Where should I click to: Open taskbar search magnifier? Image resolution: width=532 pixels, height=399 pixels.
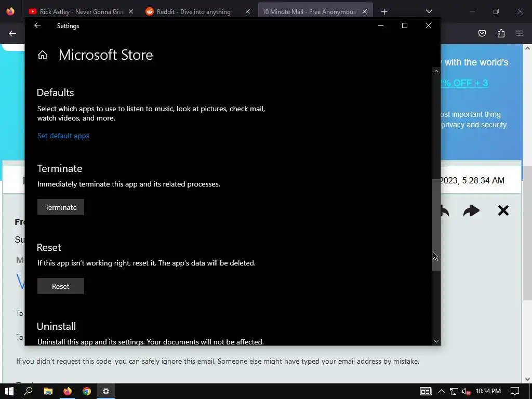click(x=29, y=391)
